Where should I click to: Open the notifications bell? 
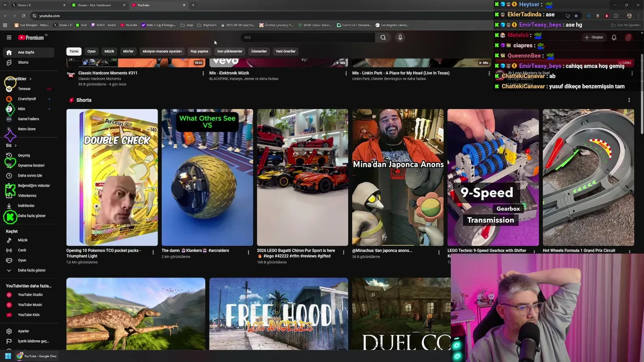click(x=614, y=37)
